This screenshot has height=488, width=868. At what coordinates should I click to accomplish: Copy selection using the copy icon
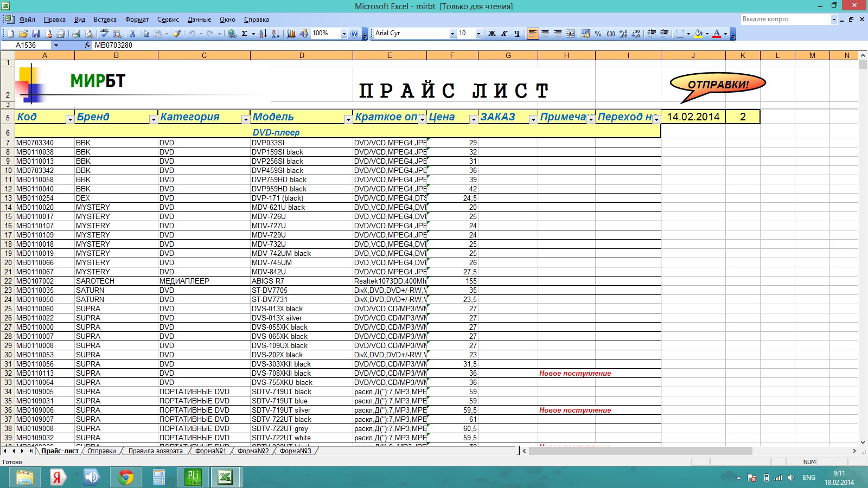pyautogui.click(x=145, y=34)
